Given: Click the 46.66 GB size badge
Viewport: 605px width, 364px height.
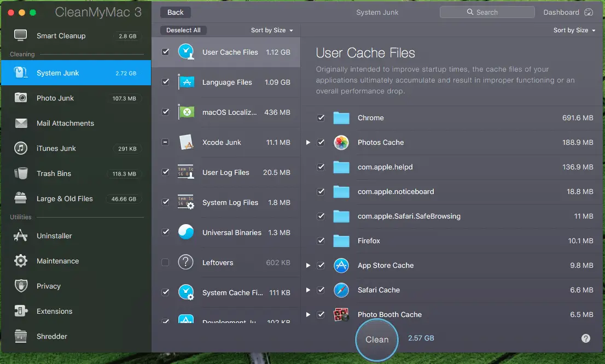Looking at the screenshot, I should click(124, 199).
